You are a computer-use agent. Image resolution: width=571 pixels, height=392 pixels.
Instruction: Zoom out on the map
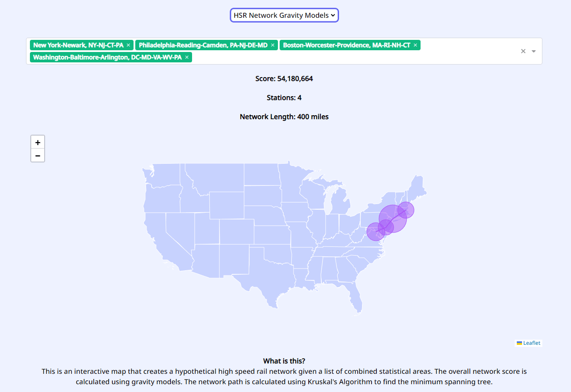pyautogui.click(x=38, y=156)
